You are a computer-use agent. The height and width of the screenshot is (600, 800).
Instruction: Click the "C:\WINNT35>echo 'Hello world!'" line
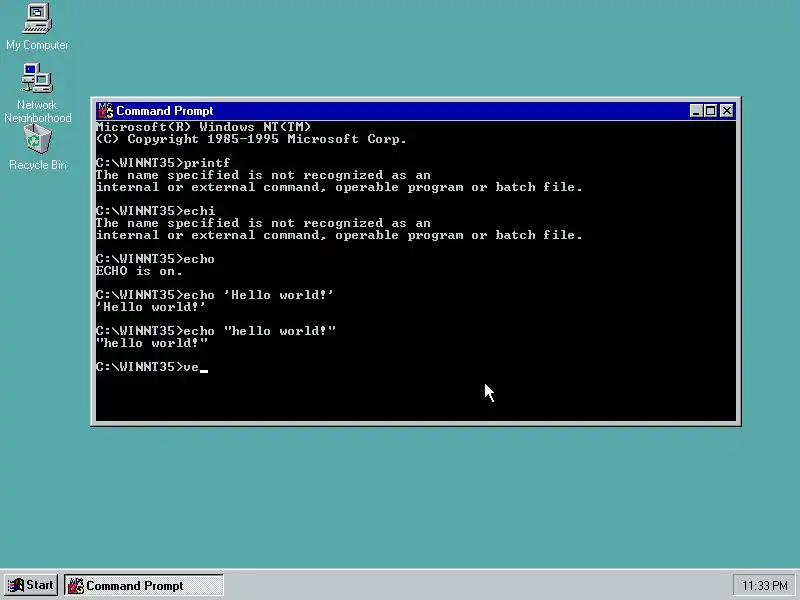pyautogui.click(x=215, y=295)
